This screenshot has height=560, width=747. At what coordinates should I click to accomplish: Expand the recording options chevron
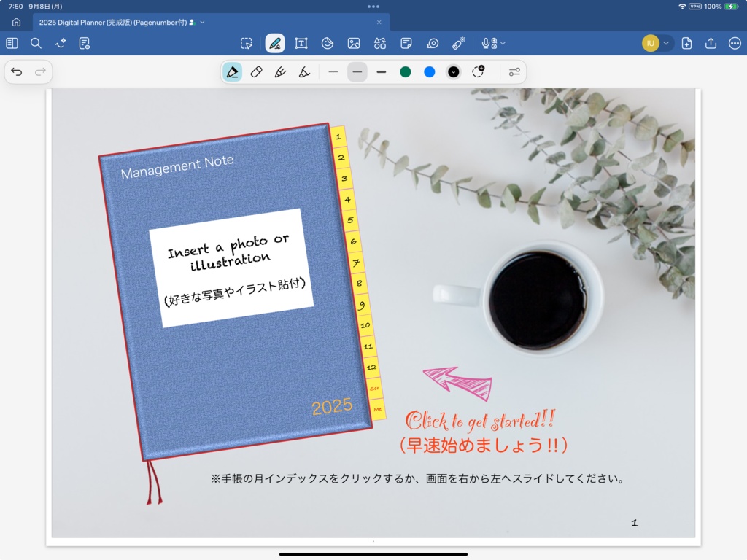pyautogui.click(x=503, y=43)
